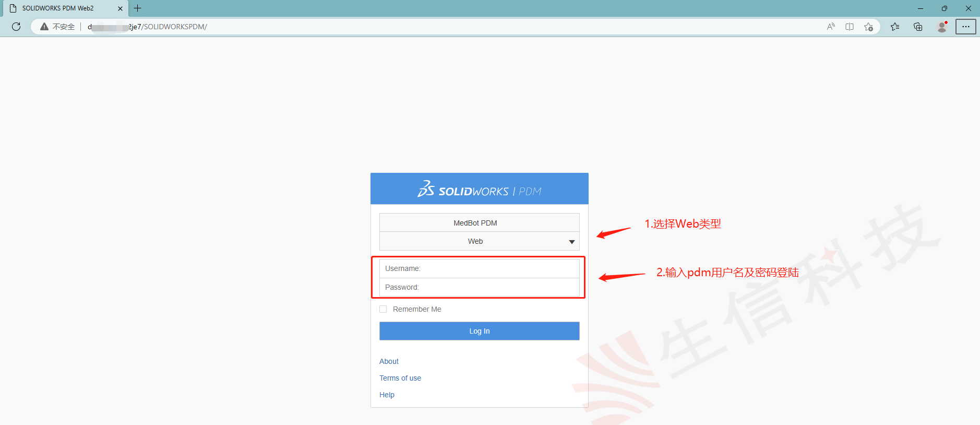Viewport: 980px width, 425px height.
Task: Open Settings and more menu
Action: coord(966,27)
